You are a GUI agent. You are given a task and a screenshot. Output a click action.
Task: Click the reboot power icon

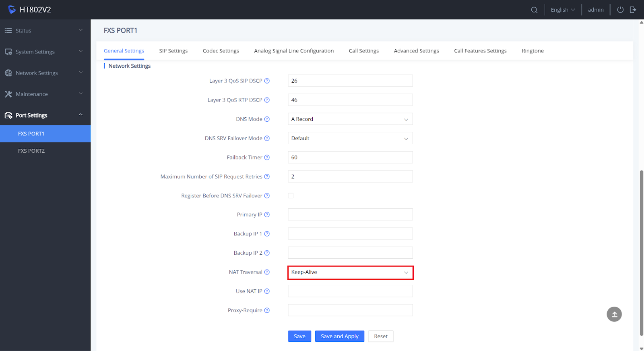pos(620,10)
